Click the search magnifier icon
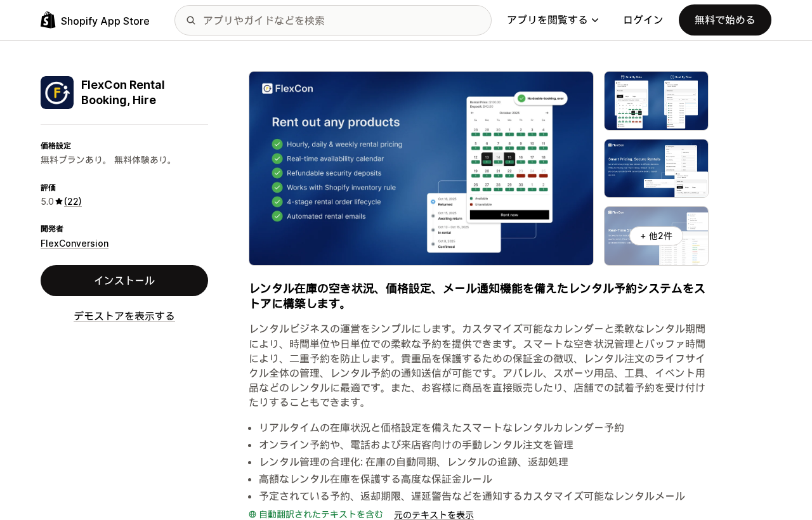The height and width of the screenshot is (520, 812). pos(191,20)
